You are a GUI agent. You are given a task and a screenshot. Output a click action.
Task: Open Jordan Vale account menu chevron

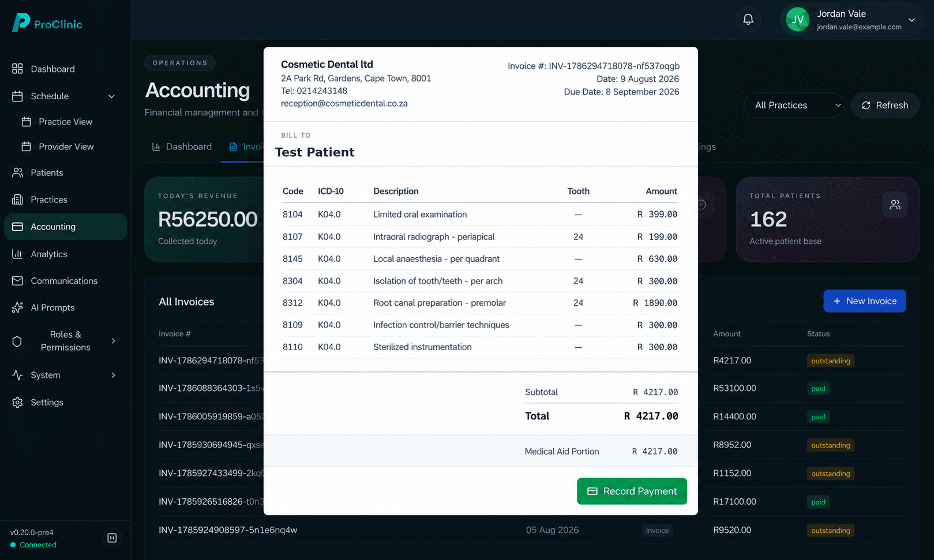click(x=912, y=20)
